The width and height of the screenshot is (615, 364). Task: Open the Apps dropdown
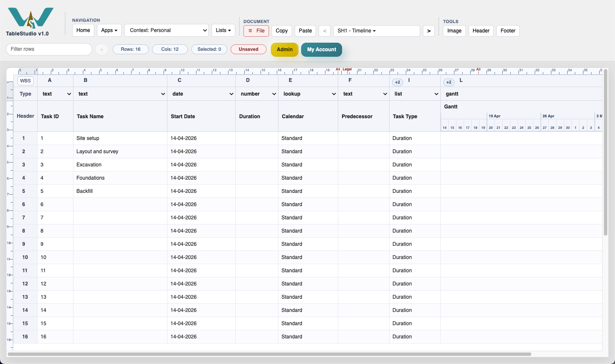click(109, 30)
